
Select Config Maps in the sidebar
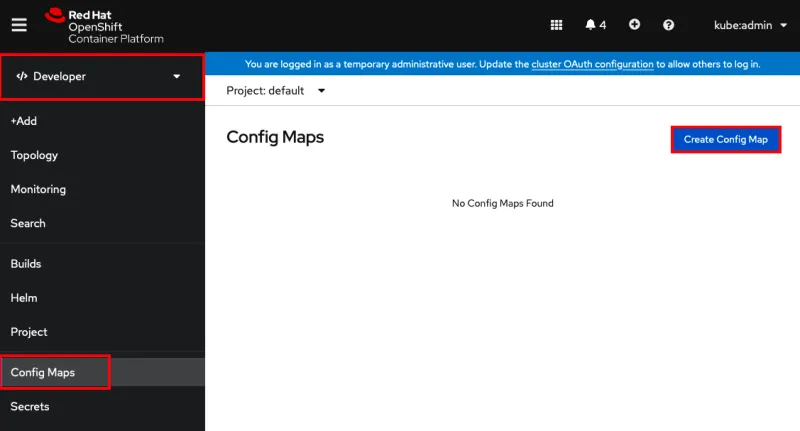pos(43,373)
